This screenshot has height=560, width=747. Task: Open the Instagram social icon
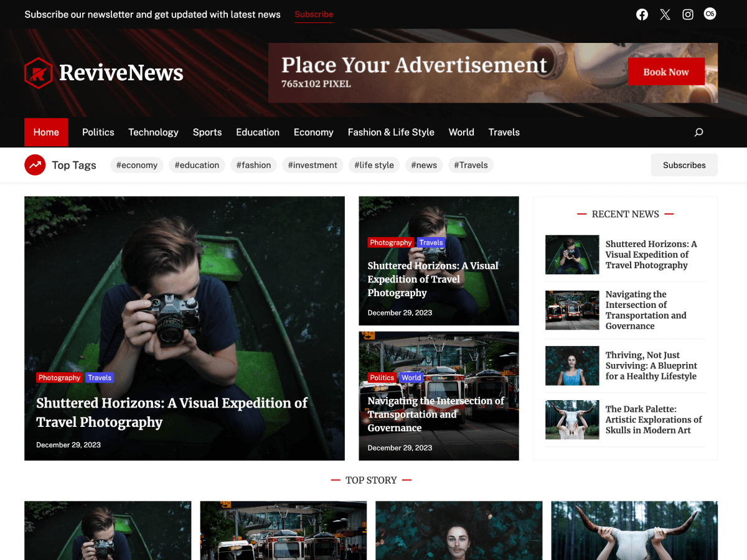(687, 14)
